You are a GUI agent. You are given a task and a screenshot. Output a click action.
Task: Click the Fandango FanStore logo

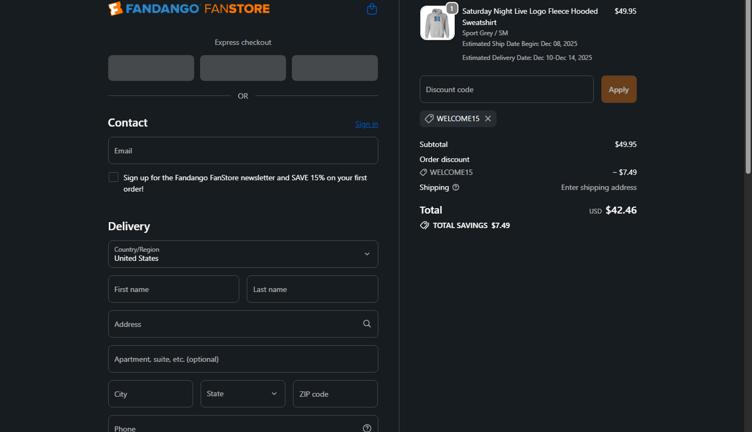coord(189,9)
